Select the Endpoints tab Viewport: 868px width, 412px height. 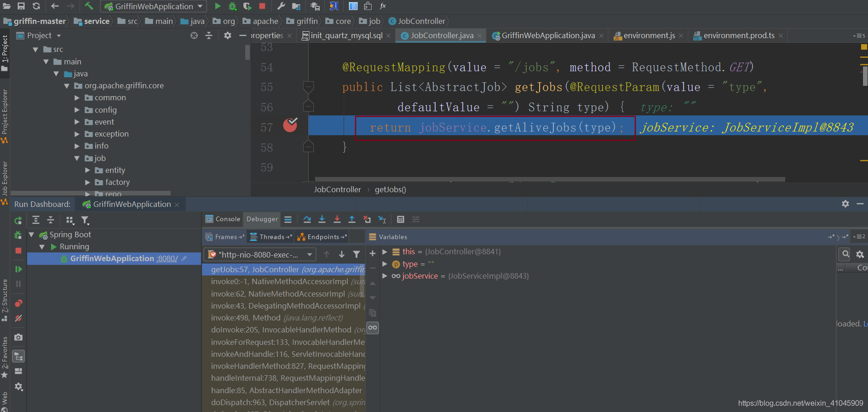pyautogui.click(x=322, y=237)
